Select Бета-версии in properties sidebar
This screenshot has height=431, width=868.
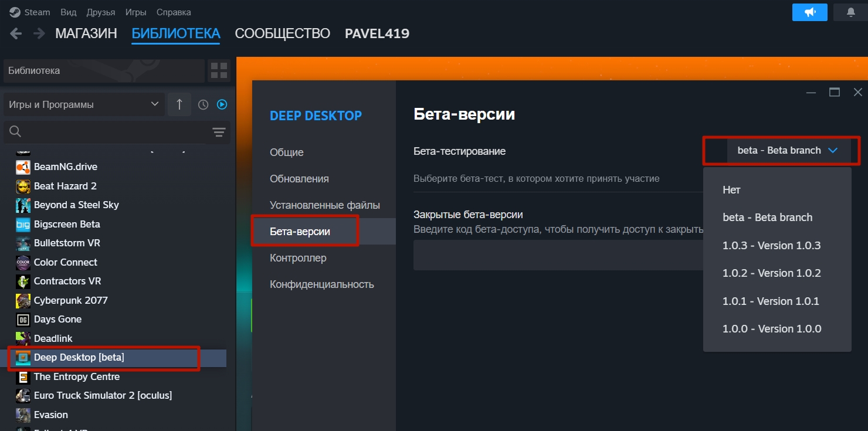coord(324,232)
